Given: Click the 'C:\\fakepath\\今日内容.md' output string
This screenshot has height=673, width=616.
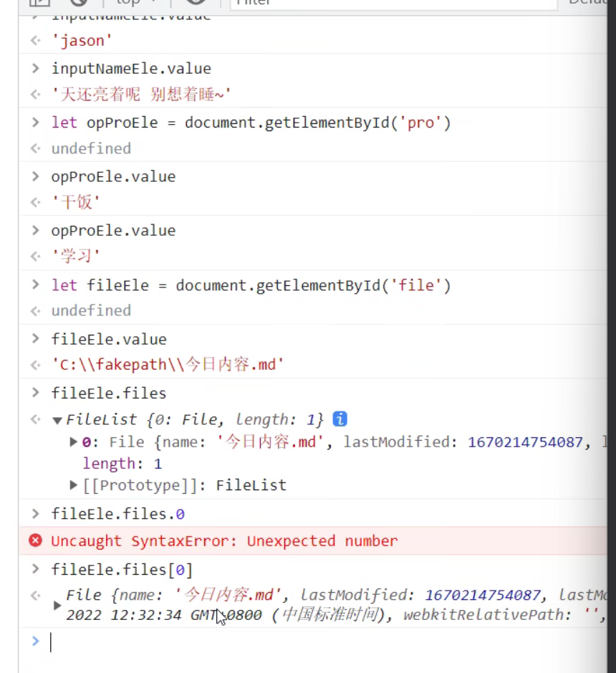Looking at the screenshot, I should pyautogui.click(x=168, y=364).
